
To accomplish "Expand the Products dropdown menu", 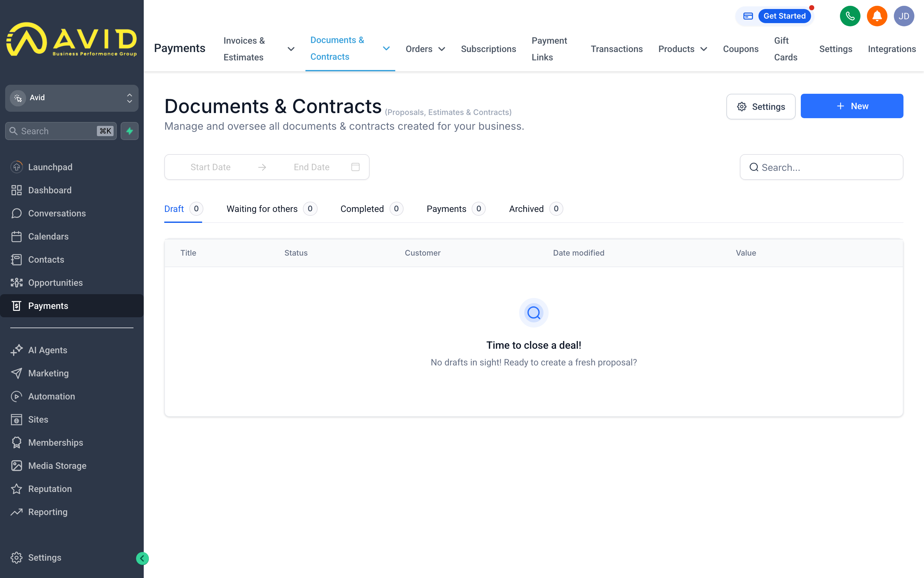I will [683, 49].
